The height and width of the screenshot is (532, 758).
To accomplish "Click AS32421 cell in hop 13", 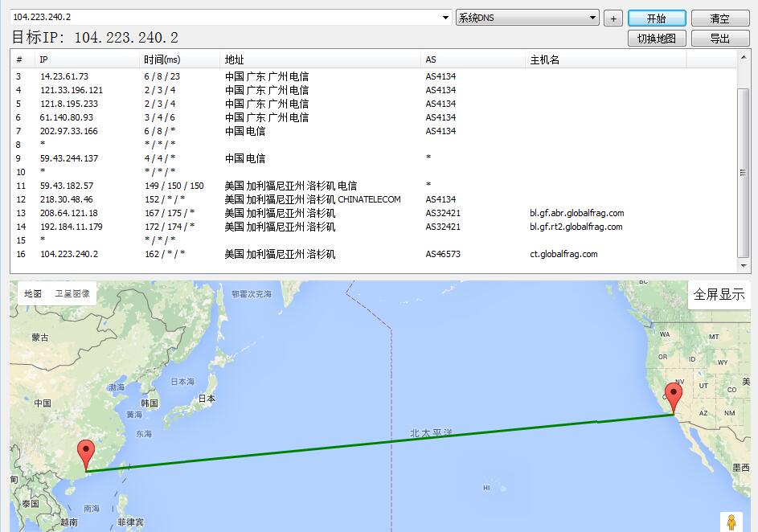I will tap(443, 213).
